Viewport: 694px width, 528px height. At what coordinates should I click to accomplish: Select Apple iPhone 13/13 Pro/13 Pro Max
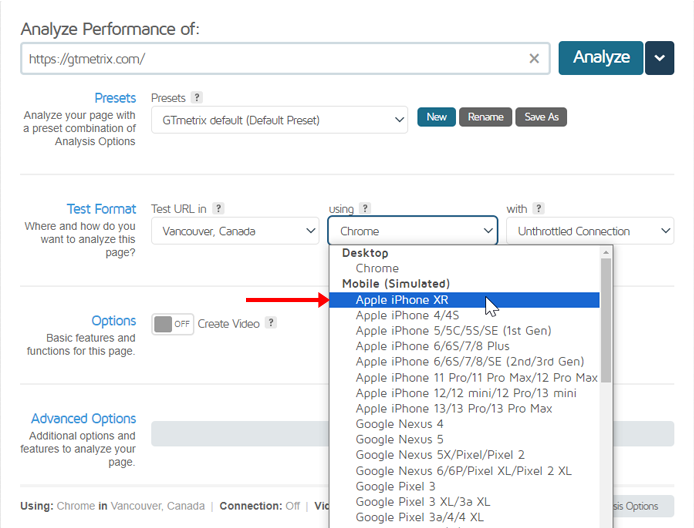click(465, 409)
